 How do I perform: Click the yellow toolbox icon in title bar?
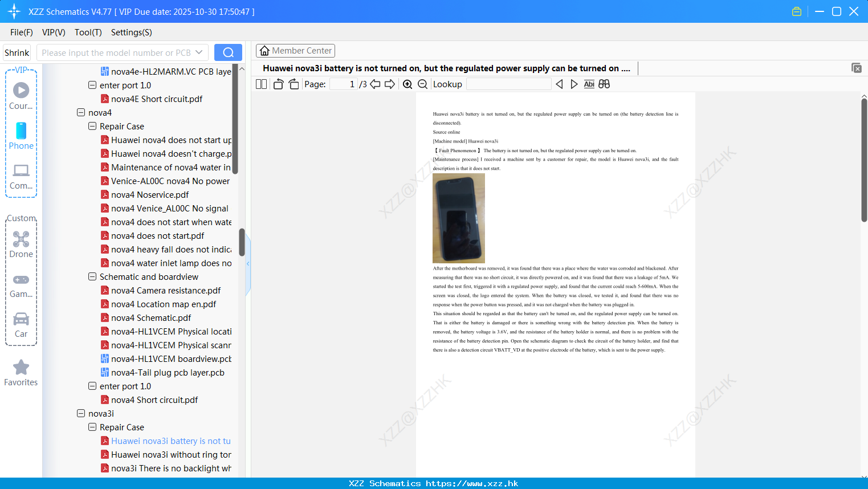[797, 11]
